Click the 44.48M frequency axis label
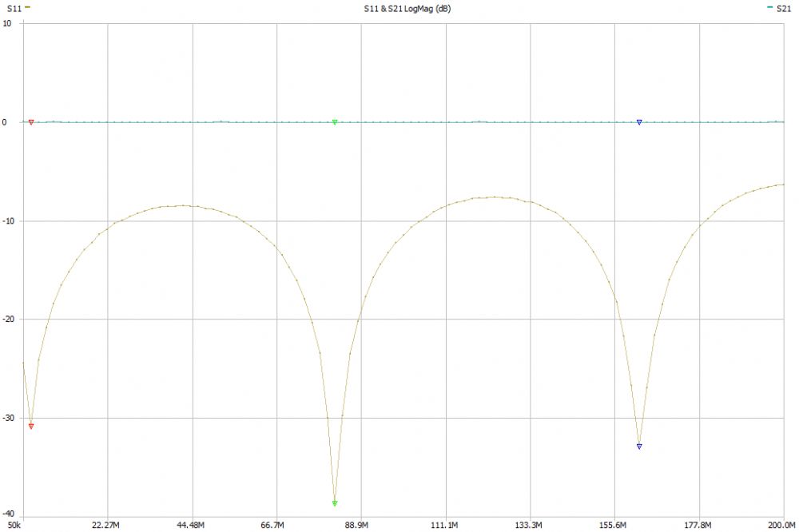The width and height of the screenshot is (799, 532). [190, 525]
